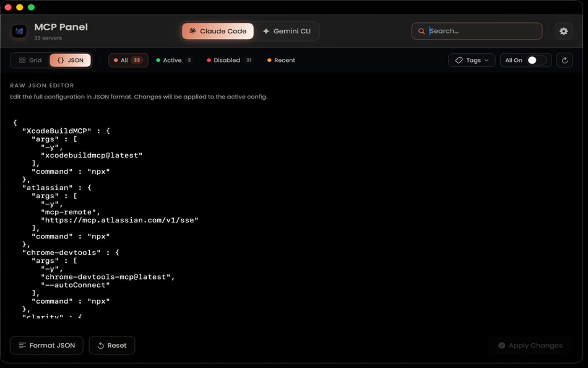Image resolution: width=588 pixels, height=368 pixels.
Task: Click the Apply Changes checkmark icon
Action: (x=502, y=346)
